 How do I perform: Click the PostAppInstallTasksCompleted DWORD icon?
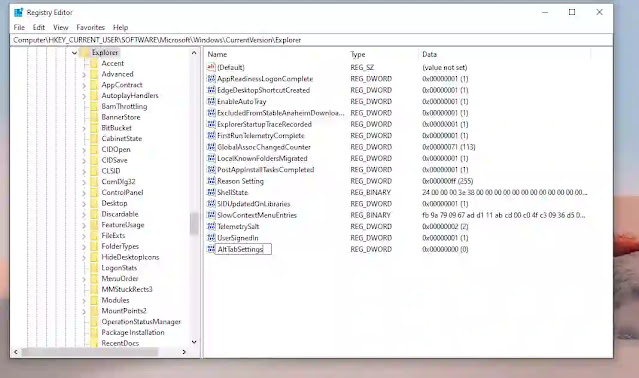pos(211,170)
